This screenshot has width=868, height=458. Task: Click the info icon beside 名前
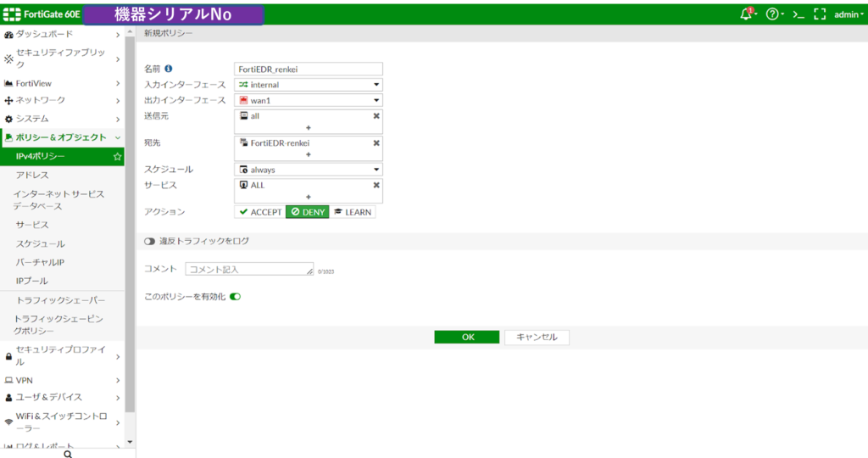pyautogui.click(x=169, y=69)
